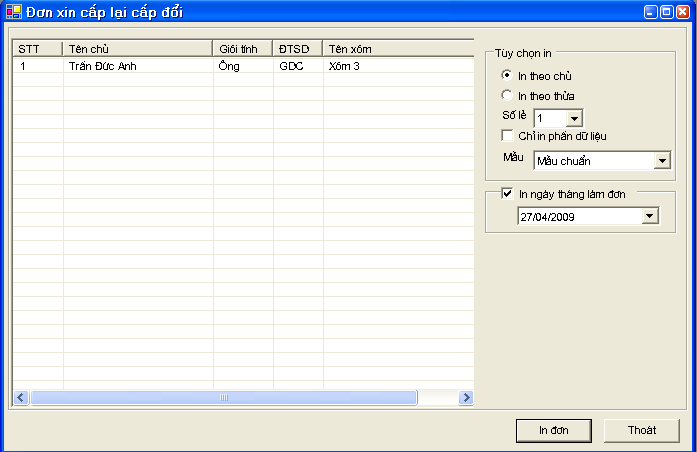Click the 'Tên xóm' column header
The image size is (697, 452).
(396, 49)
